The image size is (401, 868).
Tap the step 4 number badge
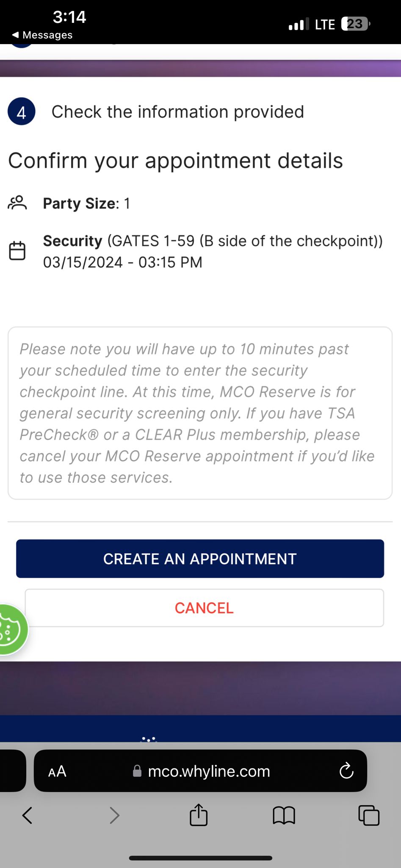click(x=21, y=112)
